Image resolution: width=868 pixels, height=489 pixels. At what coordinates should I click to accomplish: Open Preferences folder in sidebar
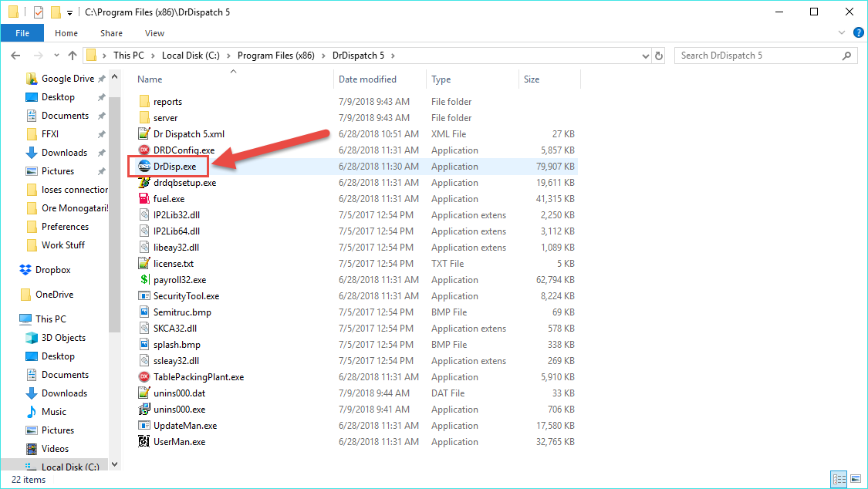click(58, 226)
